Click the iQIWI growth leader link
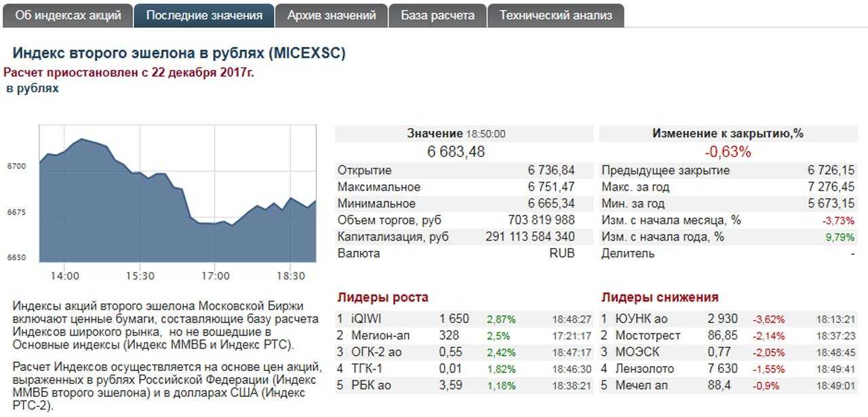 click(368, 319)
